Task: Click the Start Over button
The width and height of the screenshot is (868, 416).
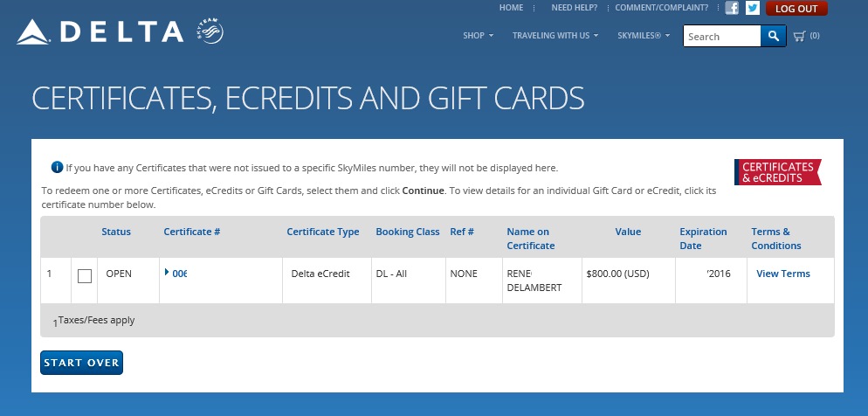Action: pos(81,363)
